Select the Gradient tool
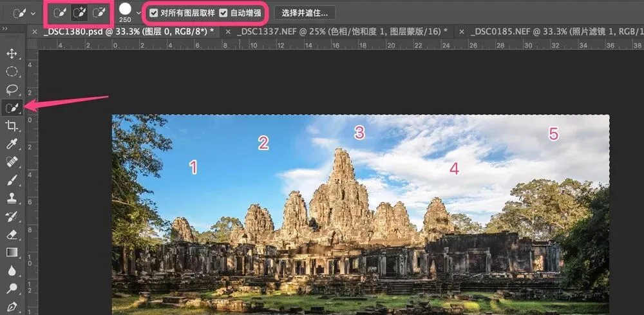 (12, 252)
